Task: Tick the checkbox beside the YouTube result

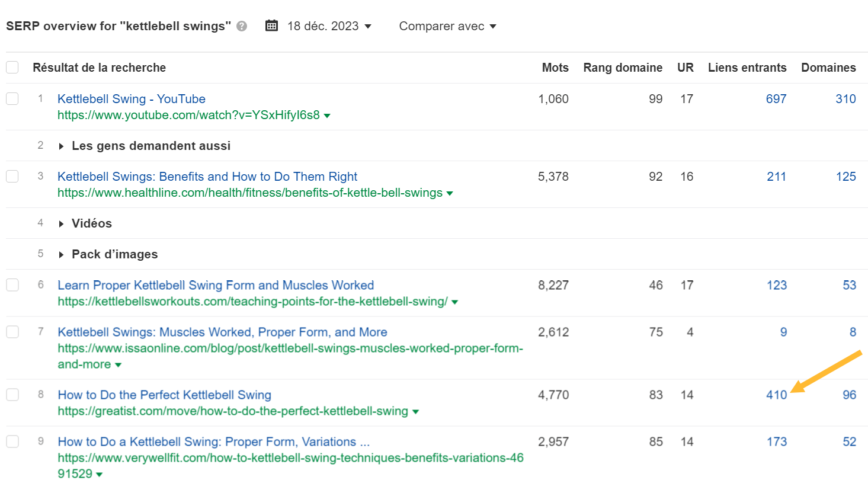Action: tap(12, 98)
